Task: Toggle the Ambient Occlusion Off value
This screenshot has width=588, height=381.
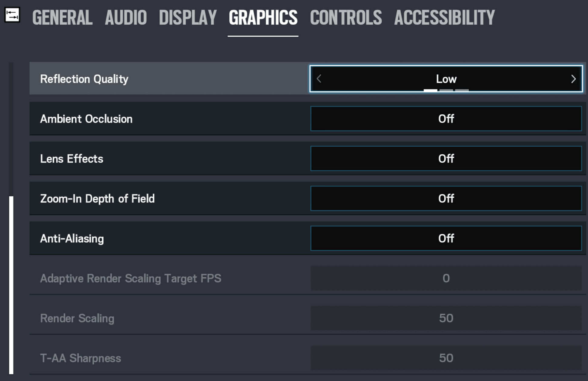Action: click(x=446, y=119)
